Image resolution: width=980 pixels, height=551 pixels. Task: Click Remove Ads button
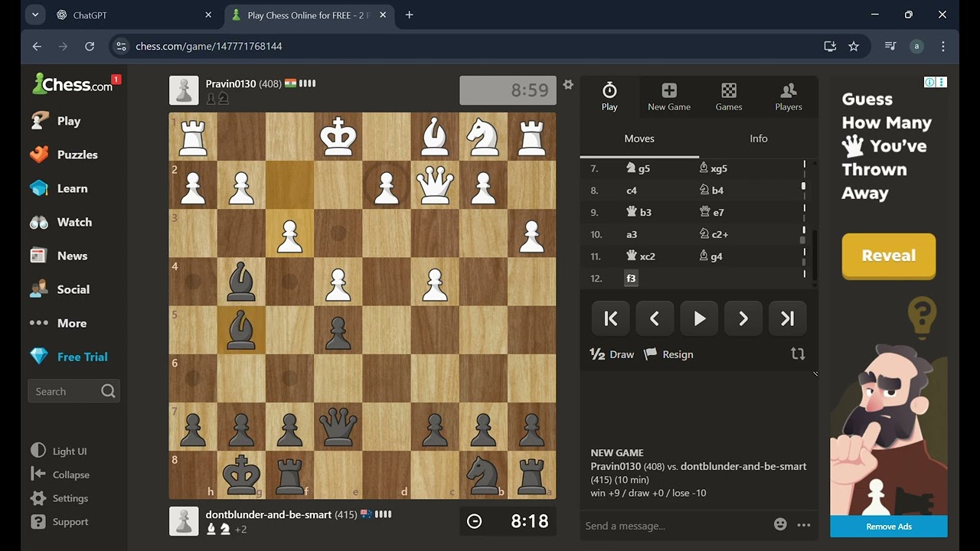click(x=889, y=527)
